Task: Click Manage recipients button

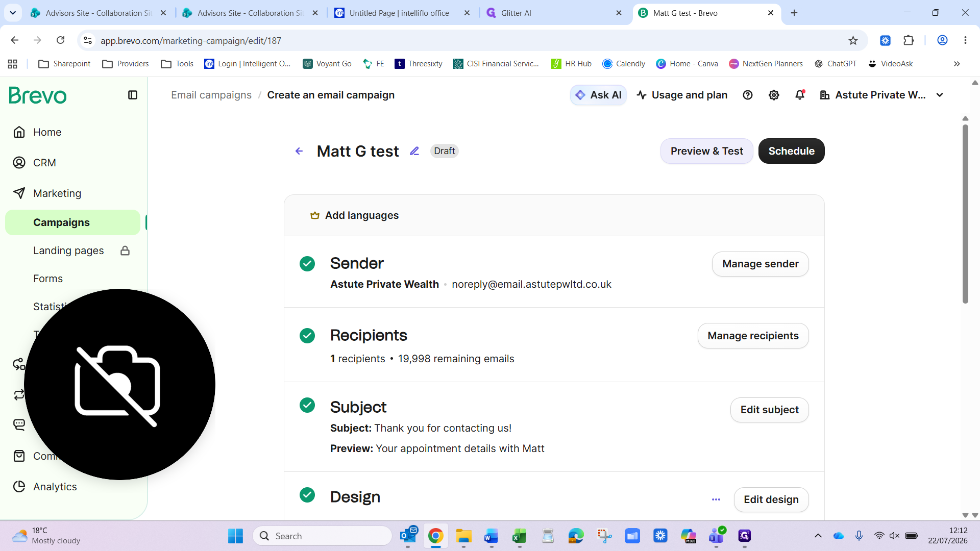Action: tap(753, 336)
